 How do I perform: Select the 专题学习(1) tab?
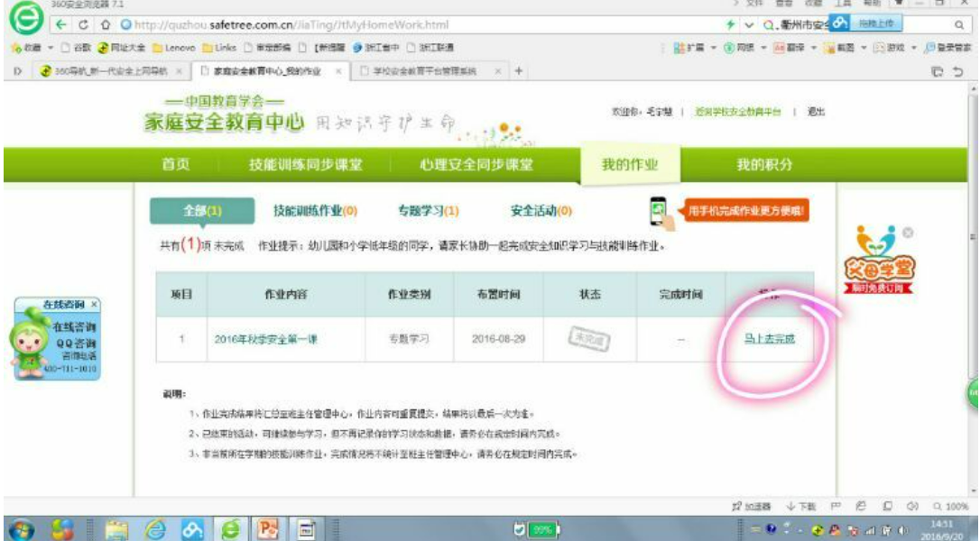tap(429, 211)
